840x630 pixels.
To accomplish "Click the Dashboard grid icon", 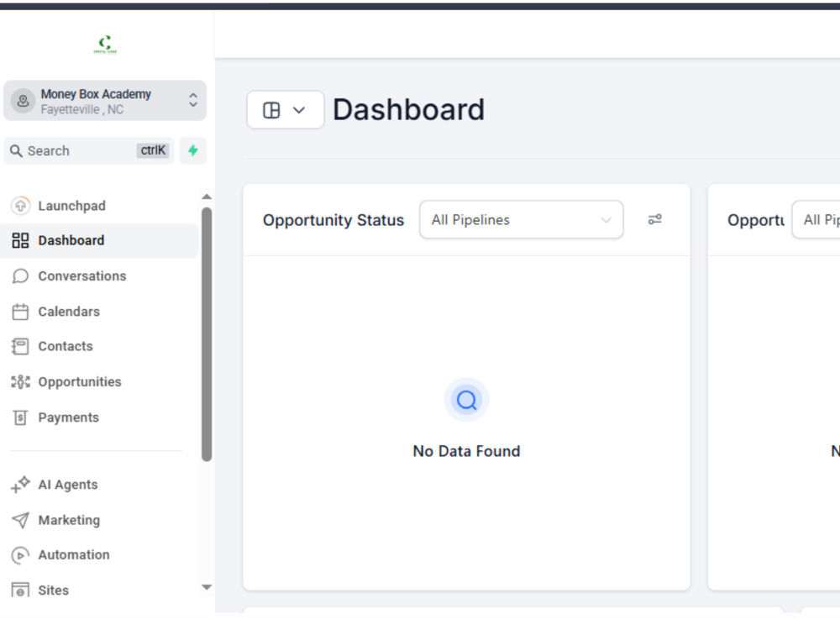I will (x=20, y=240).
